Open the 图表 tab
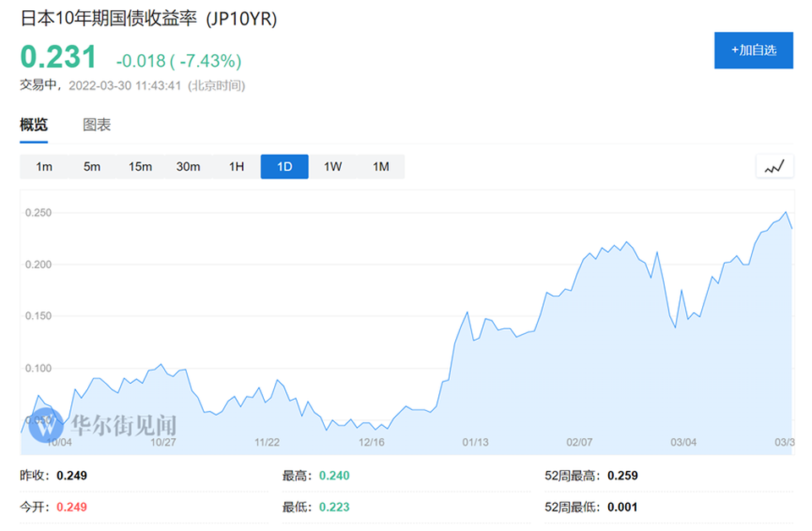 click(x=96, y=125)
